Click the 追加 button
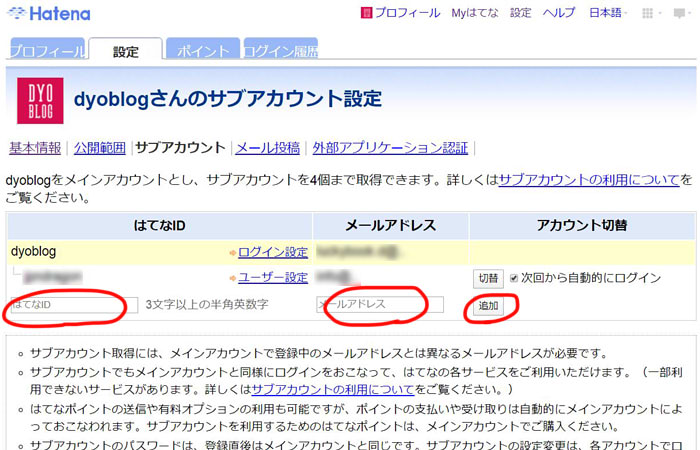Screen dimensions: 700x450 point(488,306)
